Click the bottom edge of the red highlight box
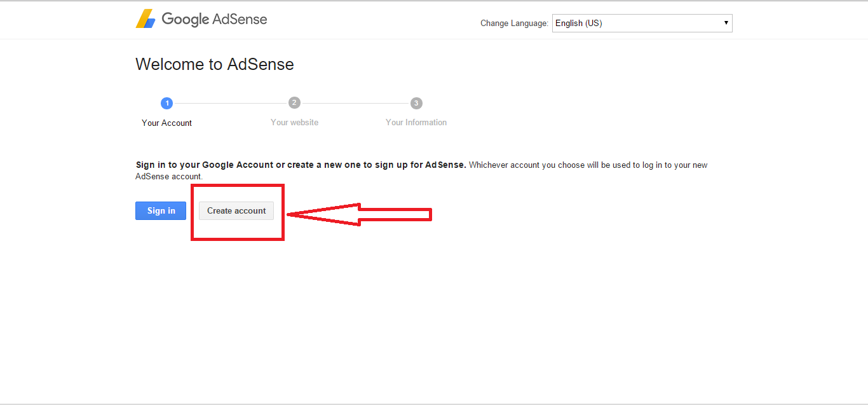Screen dimensions: 868x405 pos(237,240)
